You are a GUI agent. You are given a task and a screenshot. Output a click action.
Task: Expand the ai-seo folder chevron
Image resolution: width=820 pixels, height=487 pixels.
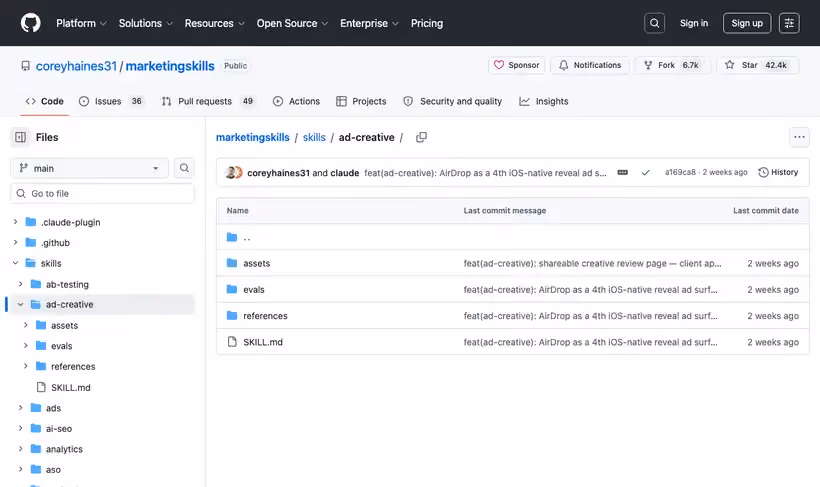click(x=20, y=428)
